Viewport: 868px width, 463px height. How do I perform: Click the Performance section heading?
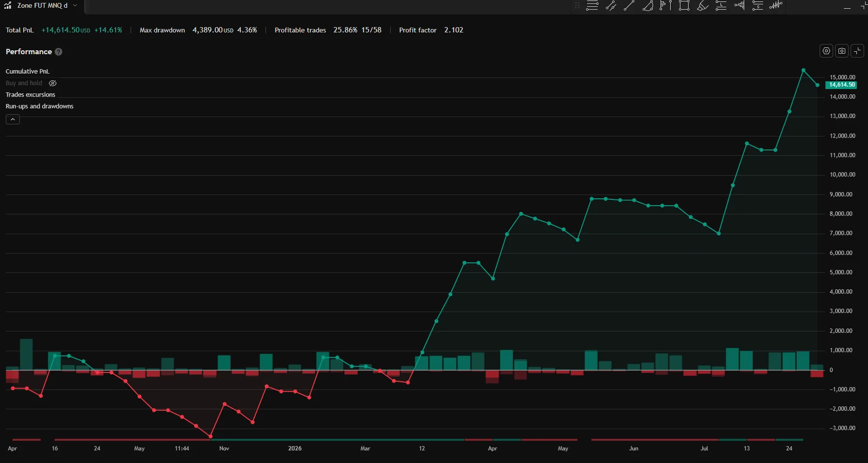point(29,52)
